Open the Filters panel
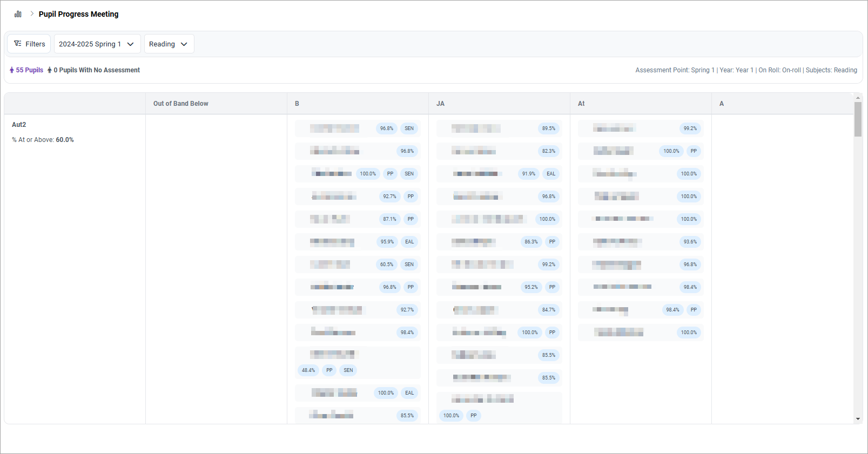 point(29,44)
